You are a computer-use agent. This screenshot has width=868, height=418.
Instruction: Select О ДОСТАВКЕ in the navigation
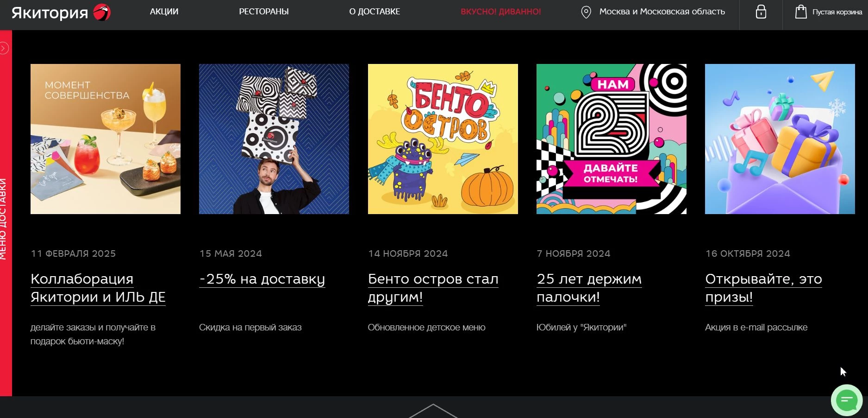coord(375,12)
